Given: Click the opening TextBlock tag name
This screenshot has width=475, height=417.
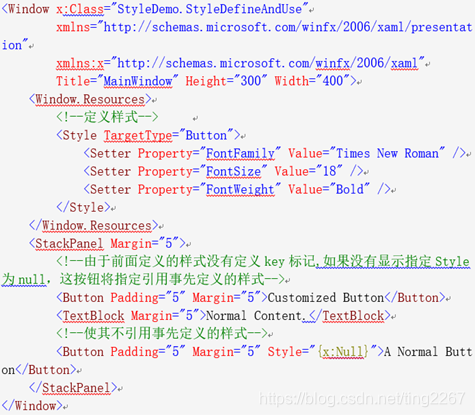Looking at the screenshot, I should pyautogui.click(x=93, y=315).
